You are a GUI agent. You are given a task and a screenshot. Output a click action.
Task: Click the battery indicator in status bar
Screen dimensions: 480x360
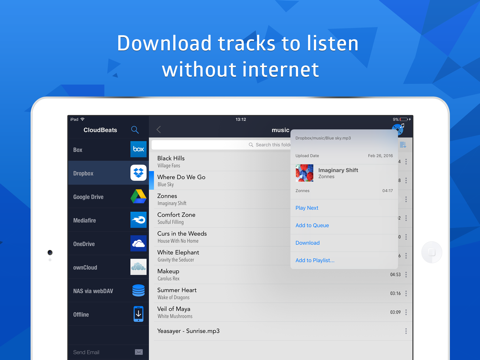404,119
